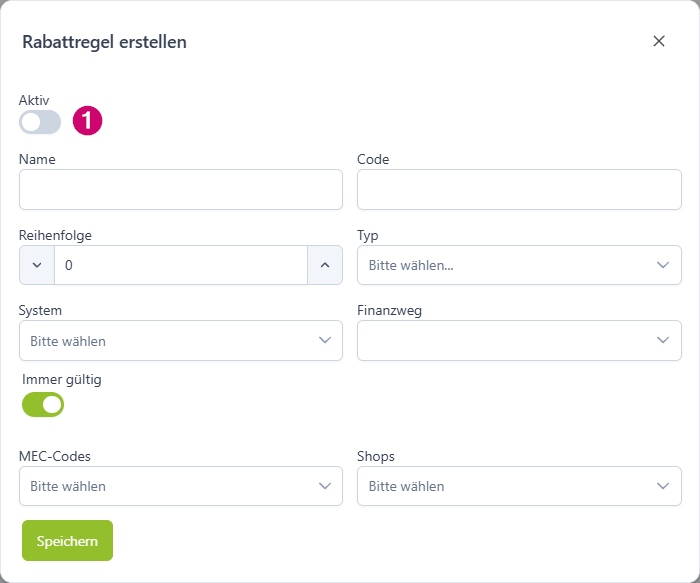This screenshot has height=583, width=700.
Task: Open the MEC-Codes selection dropdown
Action: [x=181, y=486]
